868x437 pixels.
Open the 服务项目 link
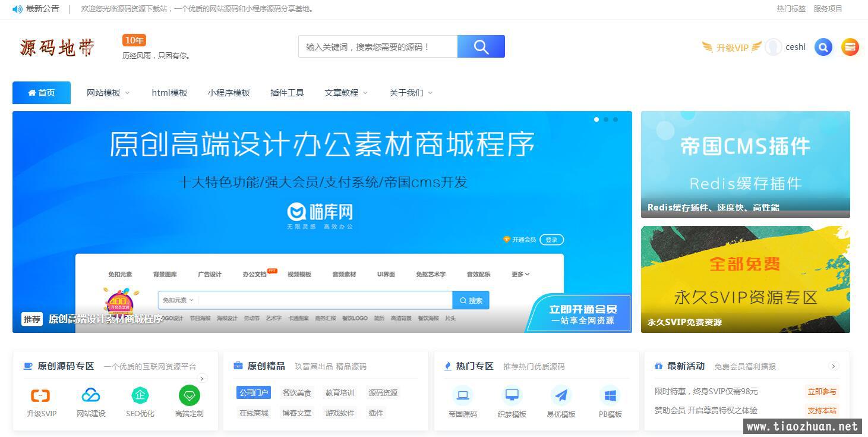(x=828, y=9)
